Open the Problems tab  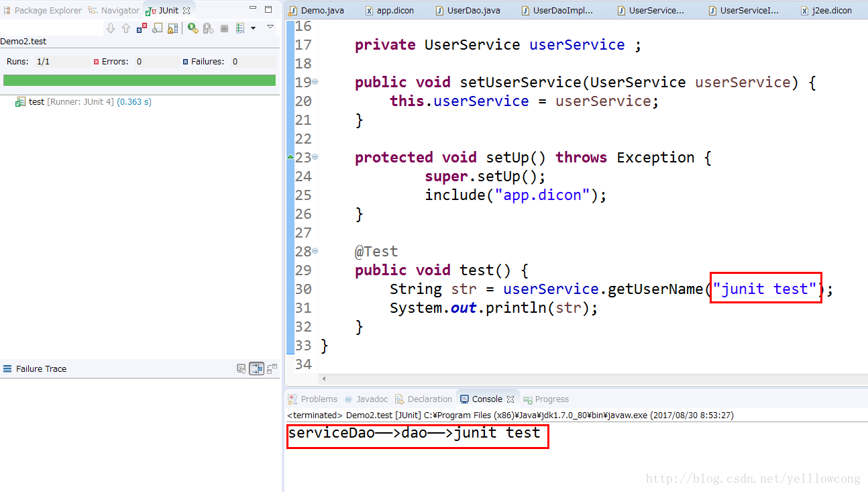pos(313,399)
